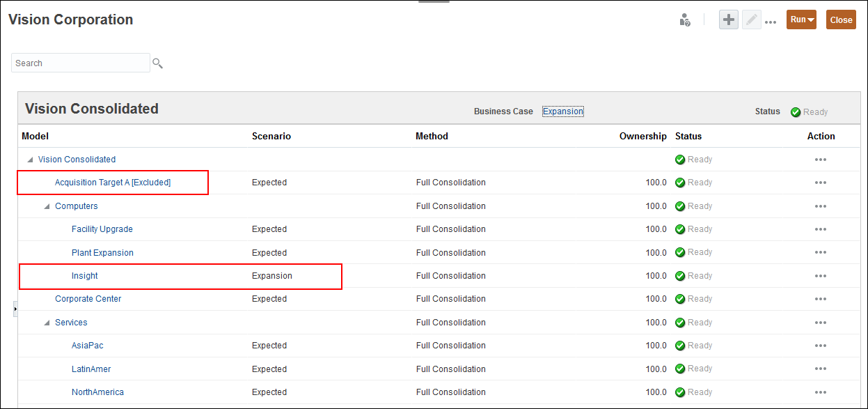Open the action menu for Corporate Center row

point(821,299)
